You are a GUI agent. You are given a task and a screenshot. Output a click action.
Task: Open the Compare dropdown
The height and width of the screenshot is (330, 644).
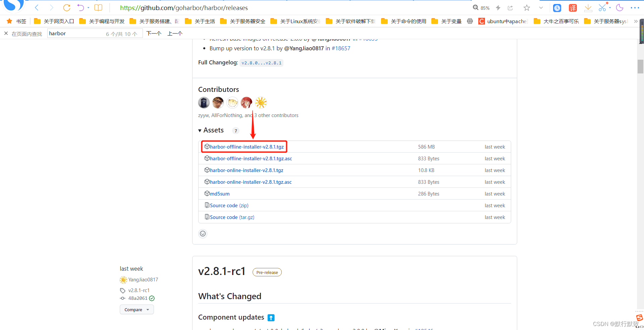pyautogui.click(x=137, y=310)
